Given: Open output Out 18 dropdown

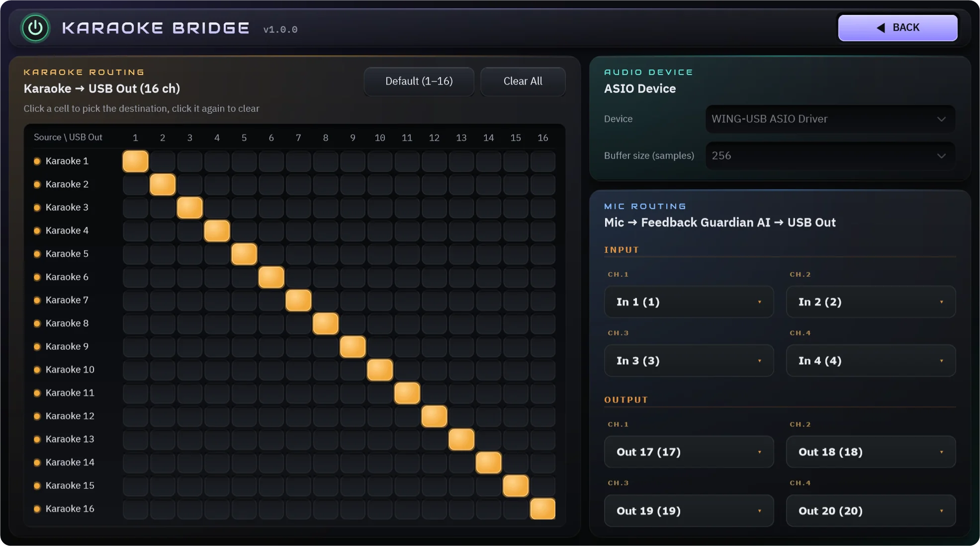Looking at the screenshot, I should 871,452.
